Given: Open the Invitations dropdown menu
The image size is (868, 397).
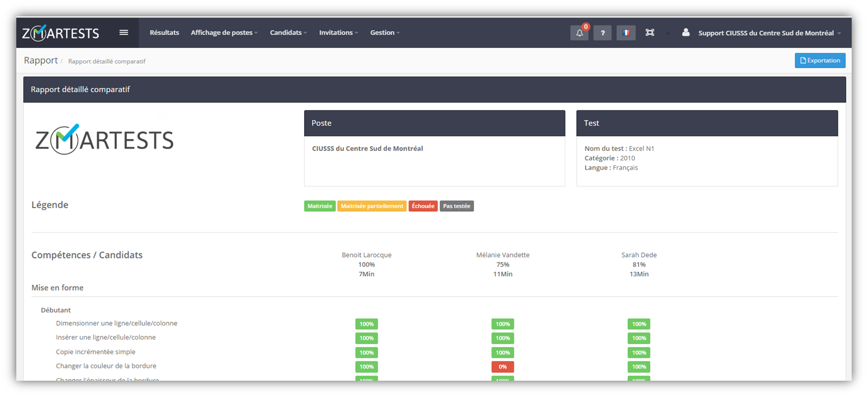Looking at the screenshot, I should pos(338,33).
